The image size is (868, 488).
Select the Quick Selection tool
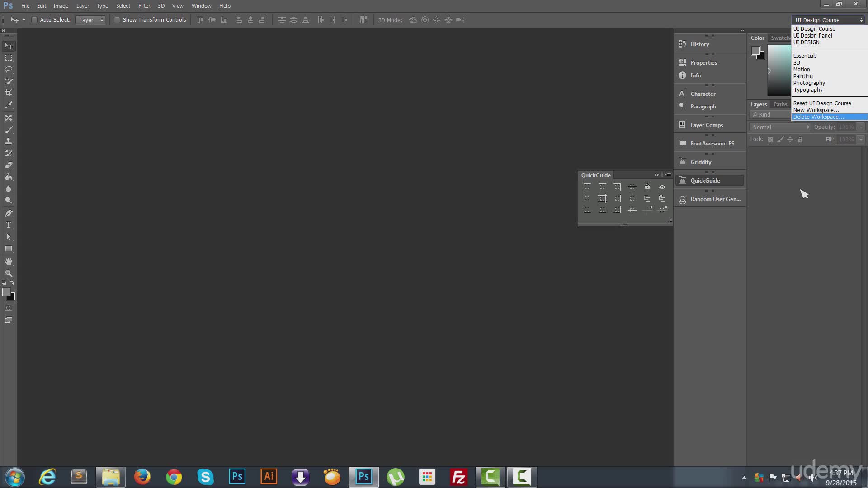tap(9, 81)
